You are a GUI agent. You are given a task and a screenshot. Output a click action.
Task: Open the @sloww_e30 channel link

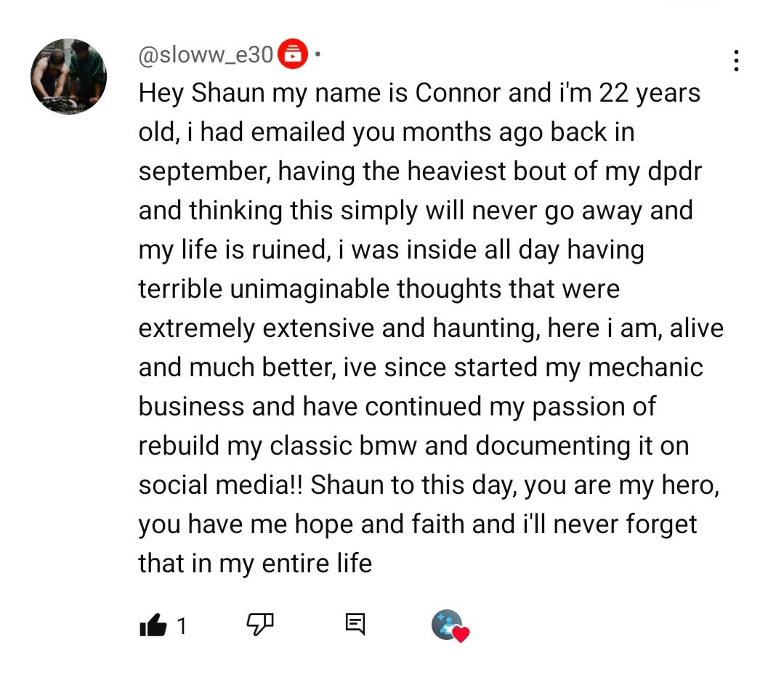tap(206, 54)
